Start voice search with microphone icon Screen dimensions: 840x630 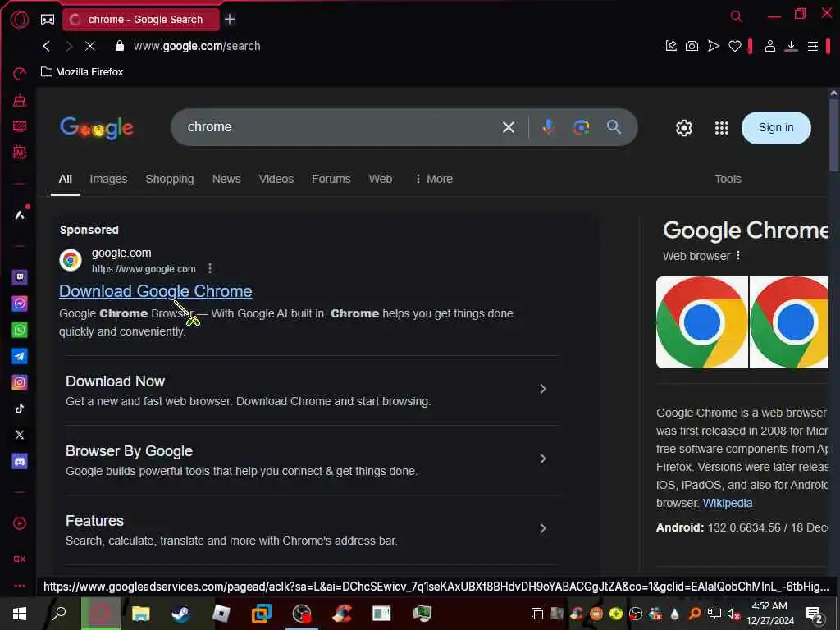coord(548,127)
